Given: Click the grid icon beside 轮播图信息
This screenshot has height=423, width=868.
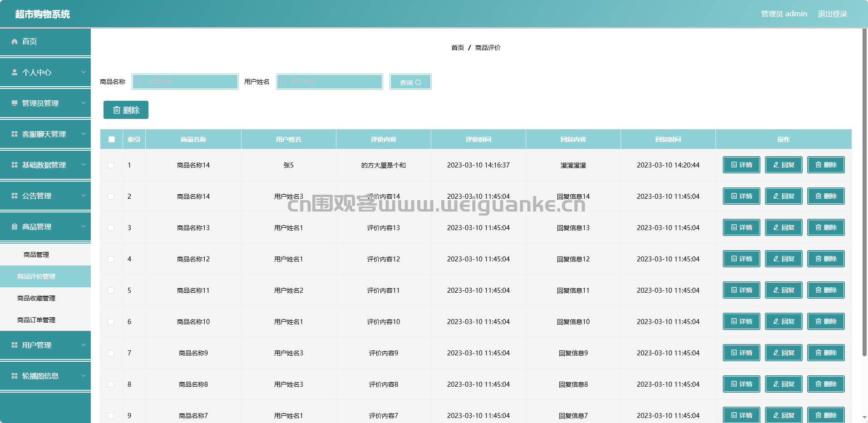Looking at the screenshot, I should point(15,376).
